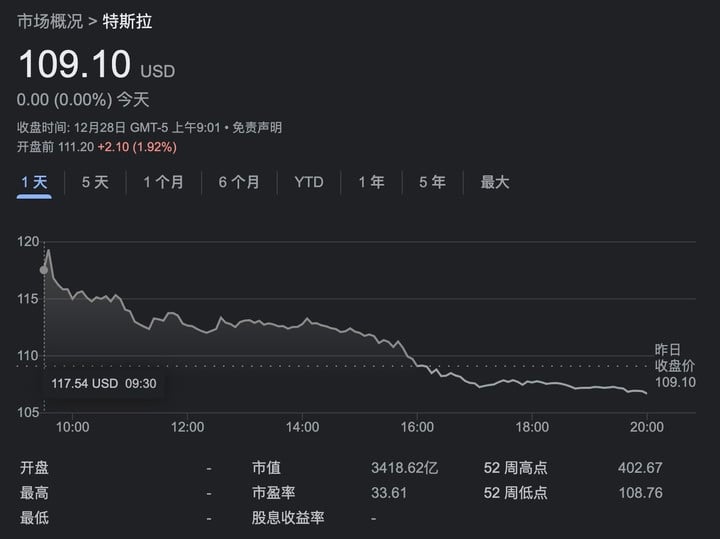Click the 股息收益率 label
The width and height of the screenshot is (720, 539).
click(x=287, y=518)
